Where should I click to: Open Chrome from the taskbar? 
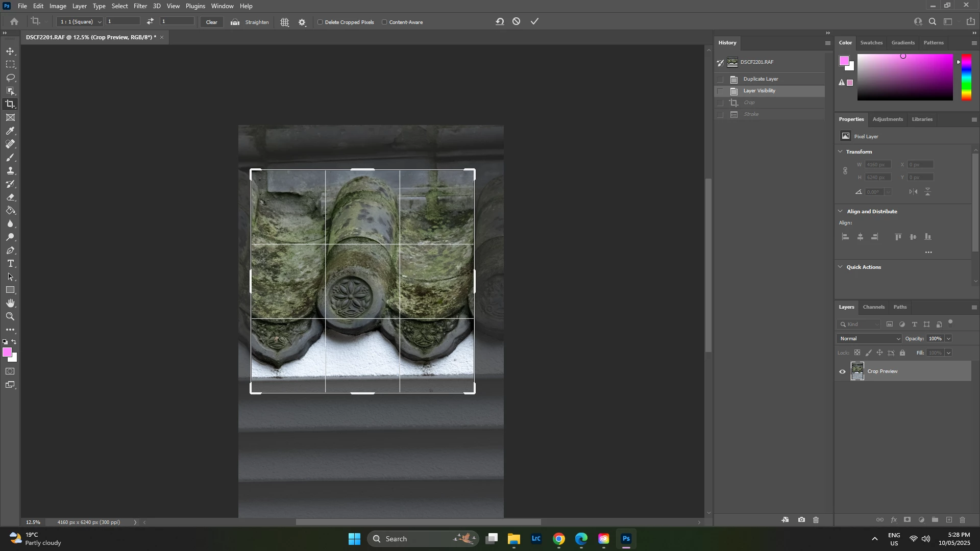[x=559, y=539]
